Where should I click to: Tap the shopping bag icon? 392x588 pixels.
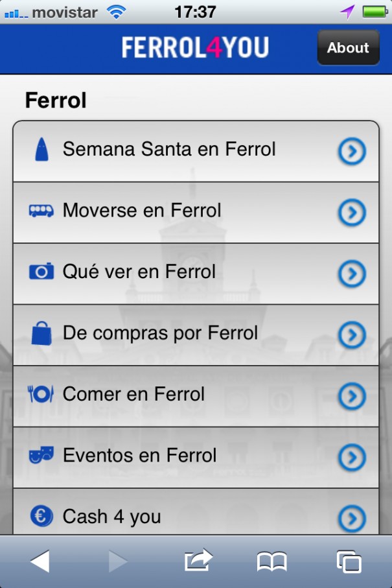41,333
